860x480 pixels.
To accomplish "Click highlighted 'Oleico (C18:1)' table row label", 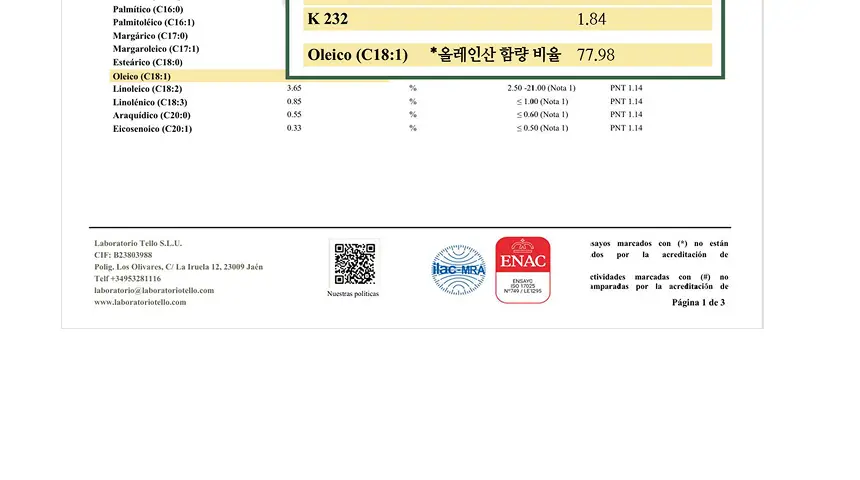I will pyautogui.click(x=142, y=76).
